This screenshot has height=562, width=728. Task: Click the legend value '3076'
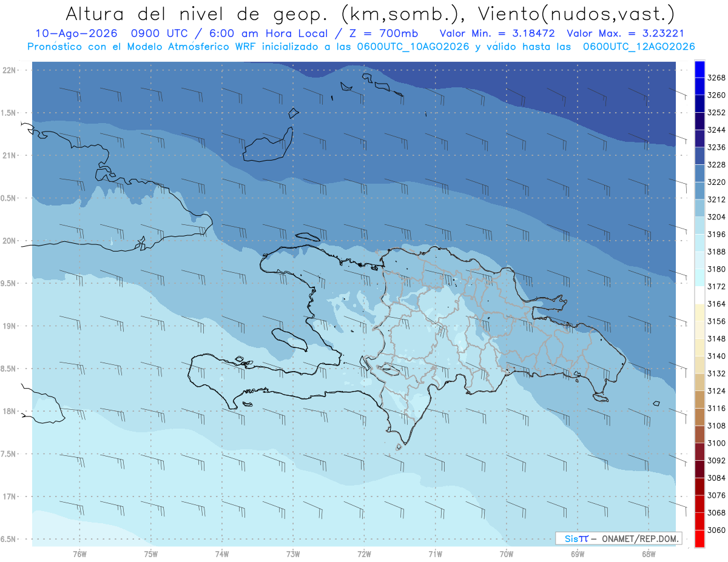click(x=716, y=495)
